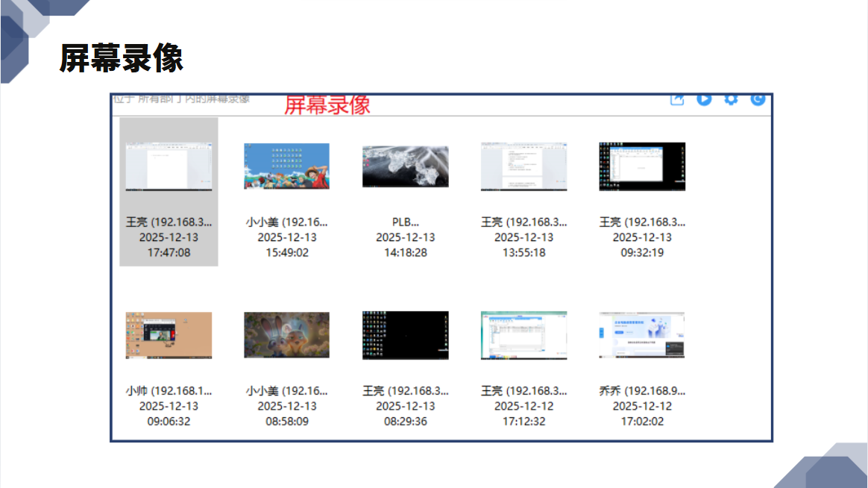Select the 小帅 recording thumbnail

[x=169, y=335]
